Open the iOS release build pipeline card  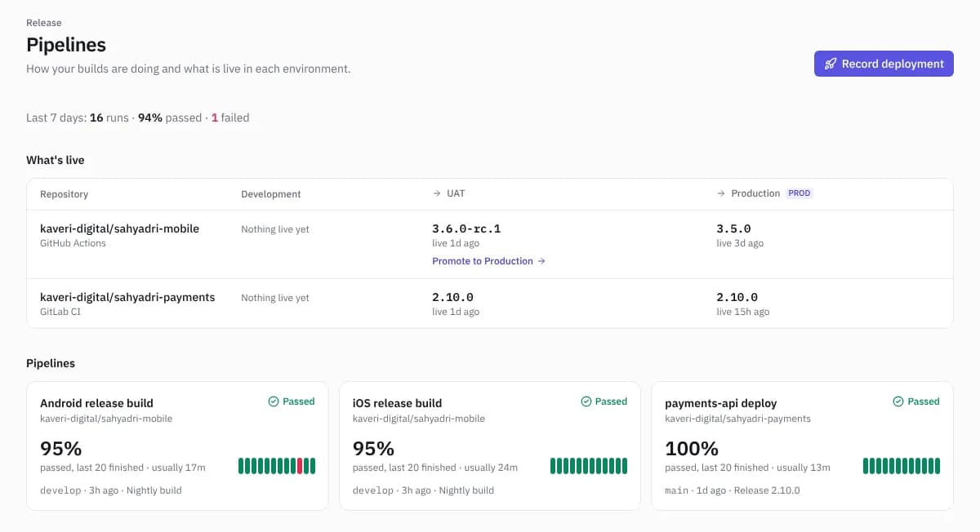pos(490,446)
